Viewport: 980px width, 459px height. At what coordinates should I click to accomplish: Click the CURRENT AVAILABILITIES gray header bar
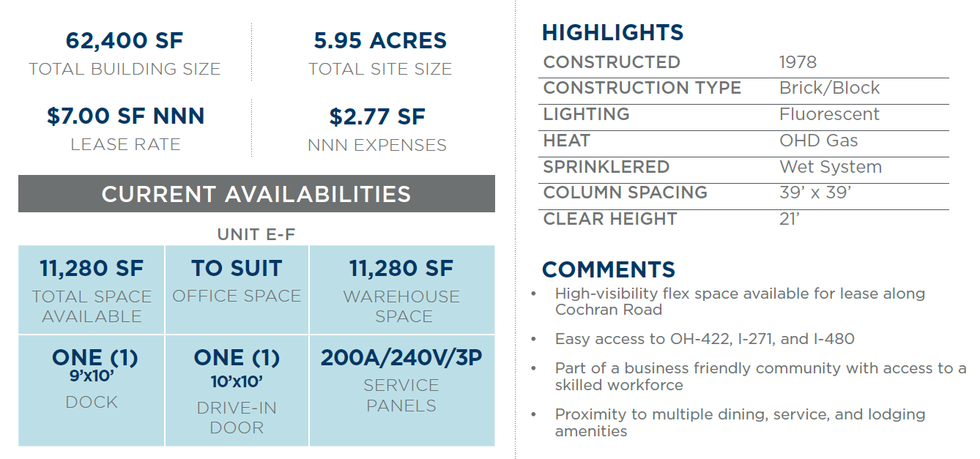pyautogui.click(x=256, y=194)
